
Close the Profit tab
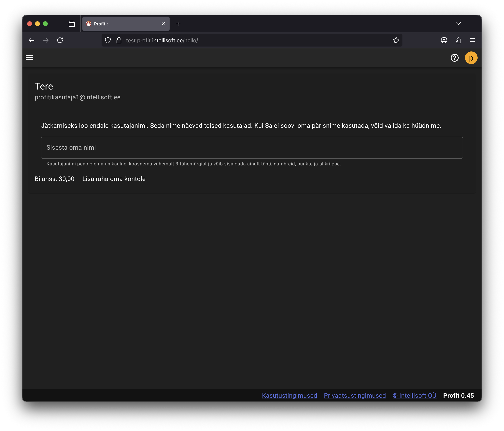coord(163,24)
